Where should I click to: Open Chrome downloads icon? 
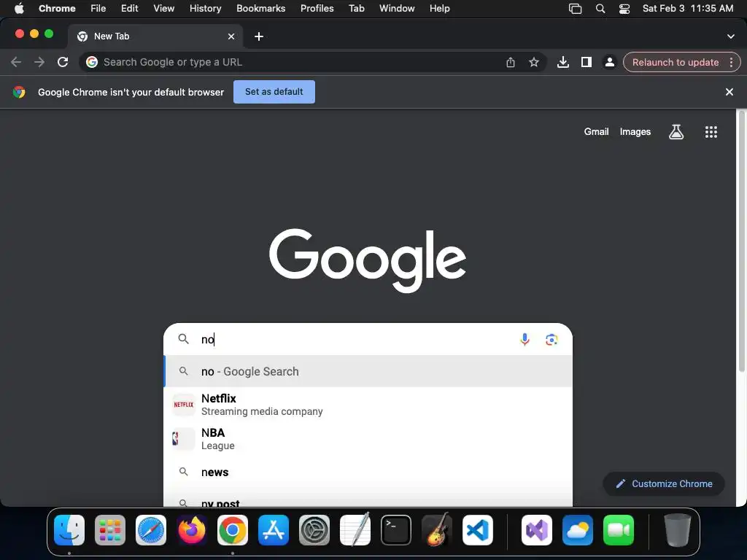[x=562, y=63]
